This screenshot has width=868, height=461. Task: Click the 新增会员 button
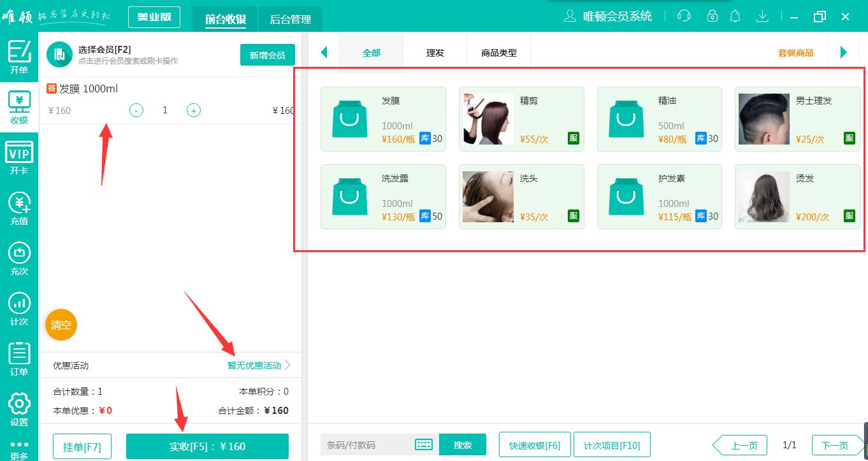(268, 55)
